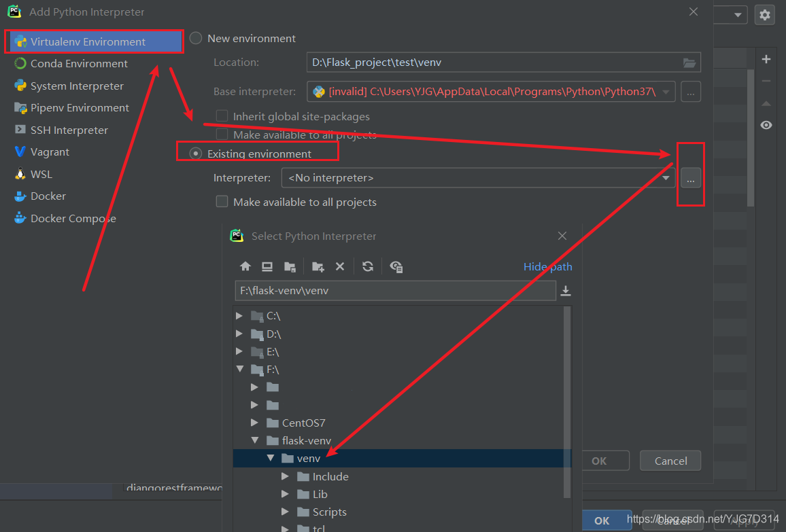Expand the C:\ drive node

(x=239, y=315)
